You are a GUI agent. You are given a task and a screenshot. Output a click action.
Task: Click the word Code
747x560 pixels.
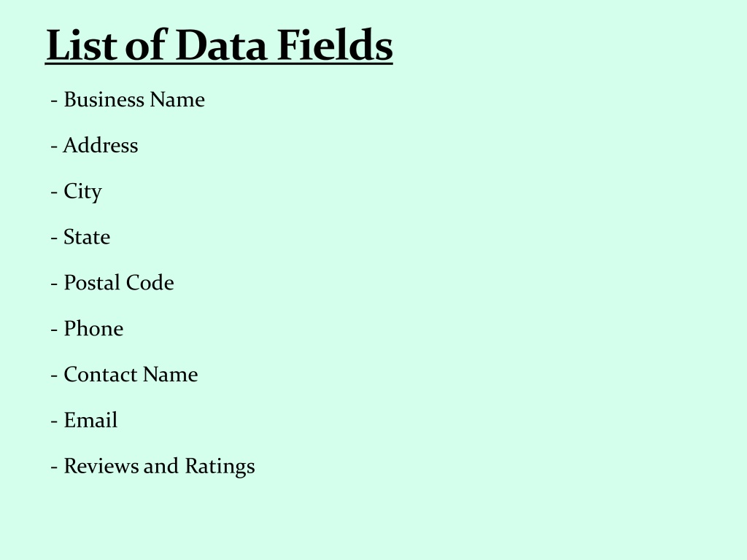(x=150, y=282)
